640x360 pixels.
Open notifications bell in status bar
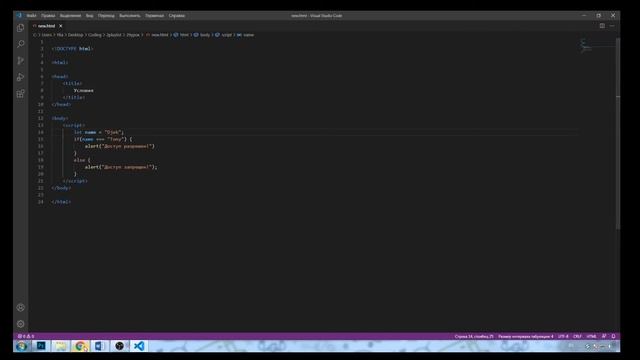pos(613,336)
